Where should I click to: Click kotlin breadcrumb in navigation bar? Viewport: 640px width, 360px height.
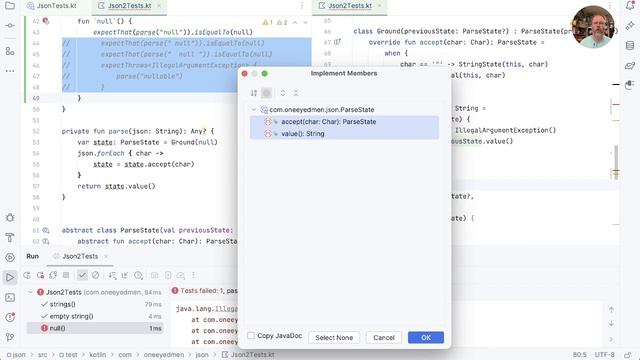tap(98, 355)
